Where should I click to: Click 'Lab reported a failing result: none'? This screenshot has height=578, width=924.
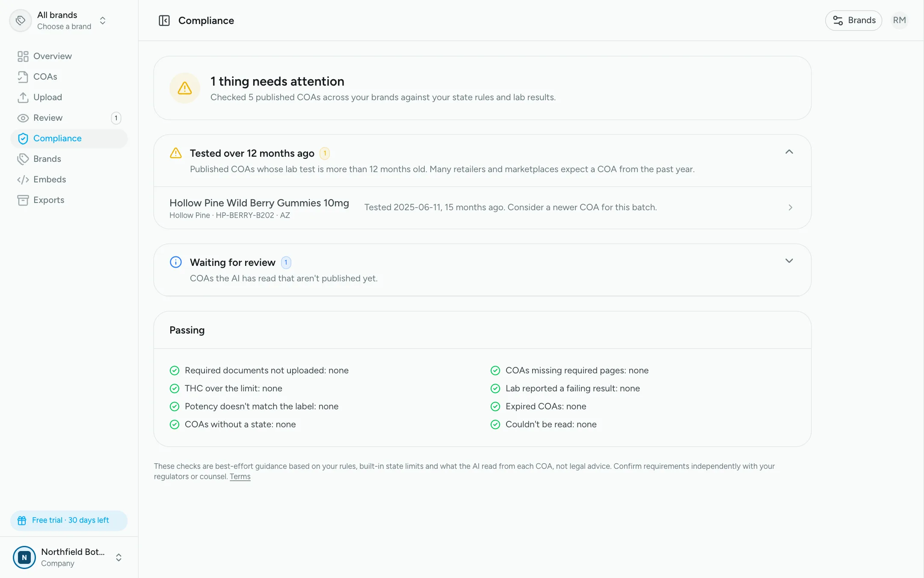[x=573, y=388]
